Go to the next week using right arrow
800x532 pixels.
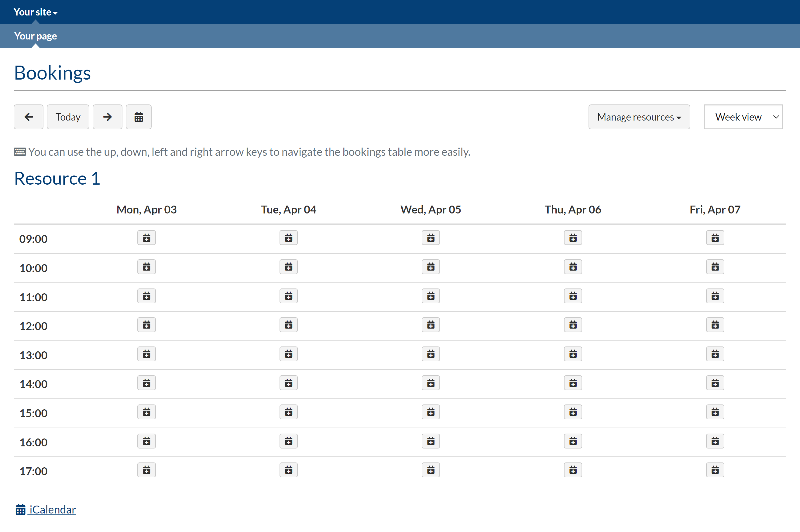pyautogui.click(x=107, y=117)
